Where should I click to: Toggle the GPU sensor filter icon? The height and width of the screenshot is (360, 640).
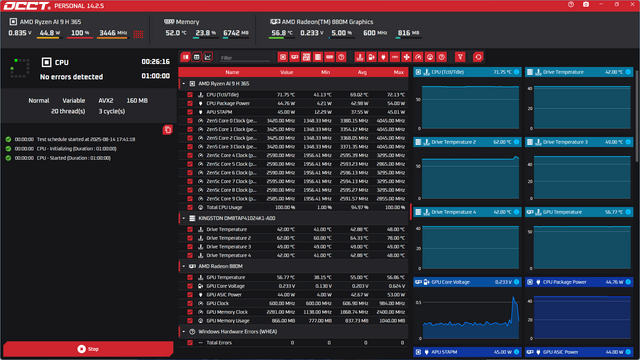tap(294, 57)
